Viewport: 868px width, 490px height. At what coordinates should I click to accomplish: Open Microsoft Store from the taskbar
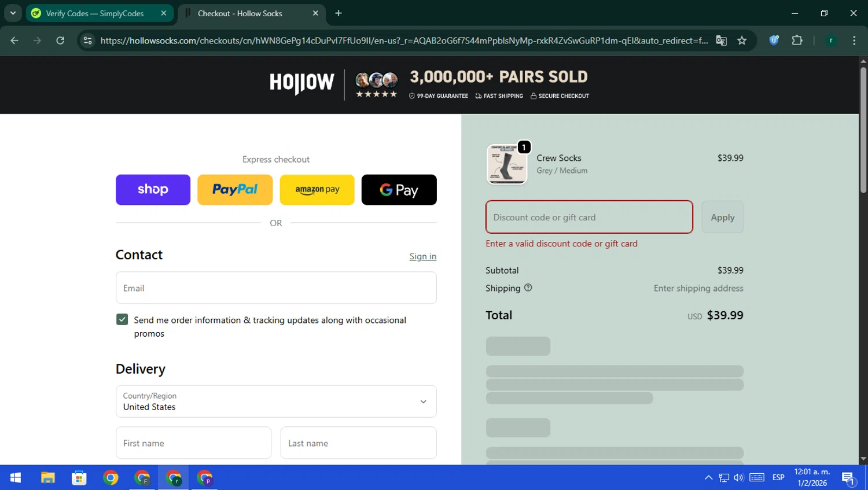click(x=79, y=478)
